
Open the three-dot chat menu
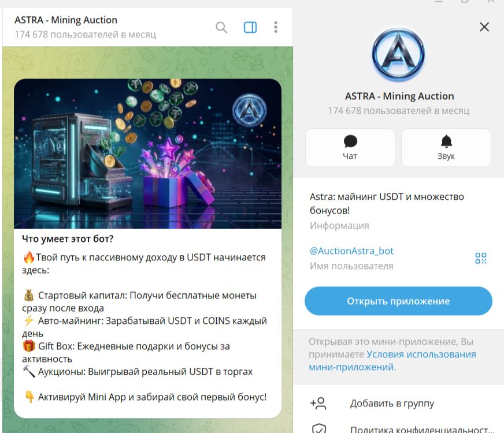click(x=276, y=27)
